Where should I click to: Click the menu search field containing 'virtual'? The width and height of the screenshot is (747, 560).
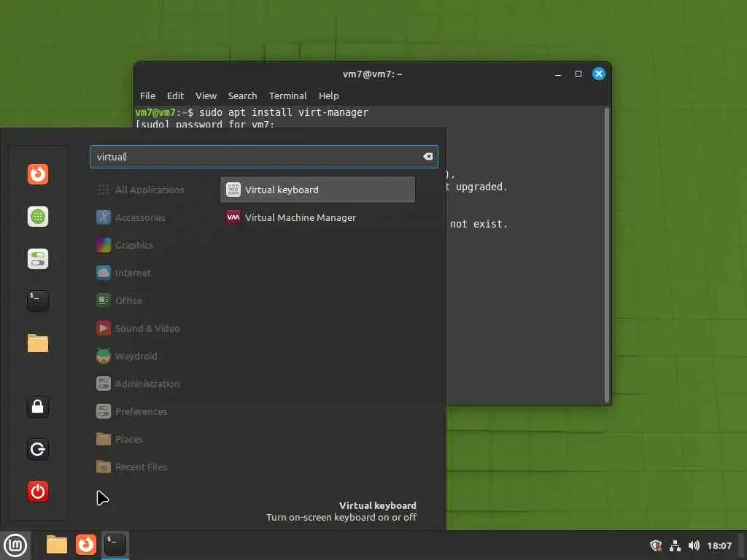pos(263,157)
